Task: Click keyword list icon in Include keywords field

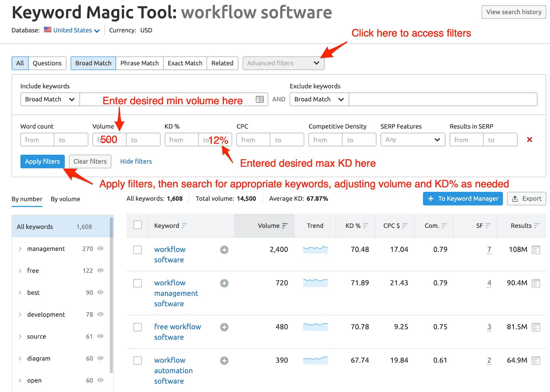Action: click(x=260, y=99)
